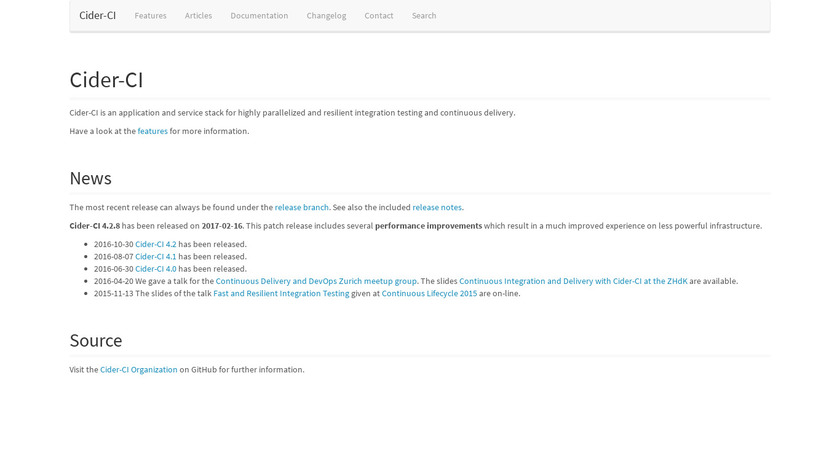Open the Features menu item
Viewport: 840px width, 472px height.
(151, 16)
